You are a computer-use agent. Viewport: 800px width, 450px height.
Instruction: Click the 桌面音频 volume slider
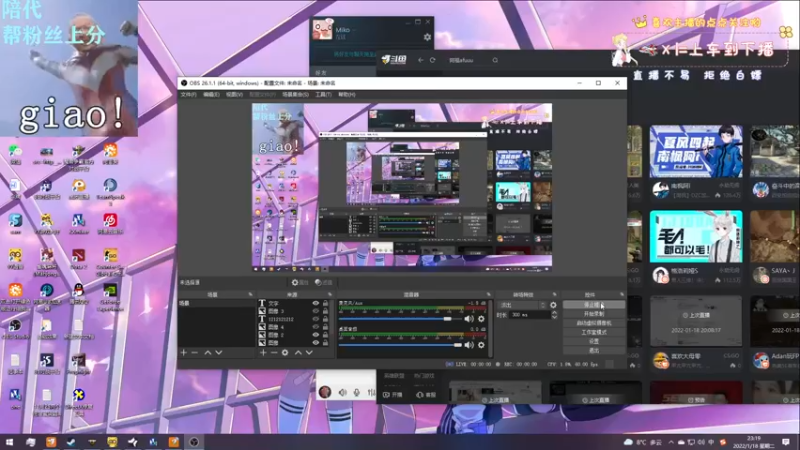coord(400,345)
